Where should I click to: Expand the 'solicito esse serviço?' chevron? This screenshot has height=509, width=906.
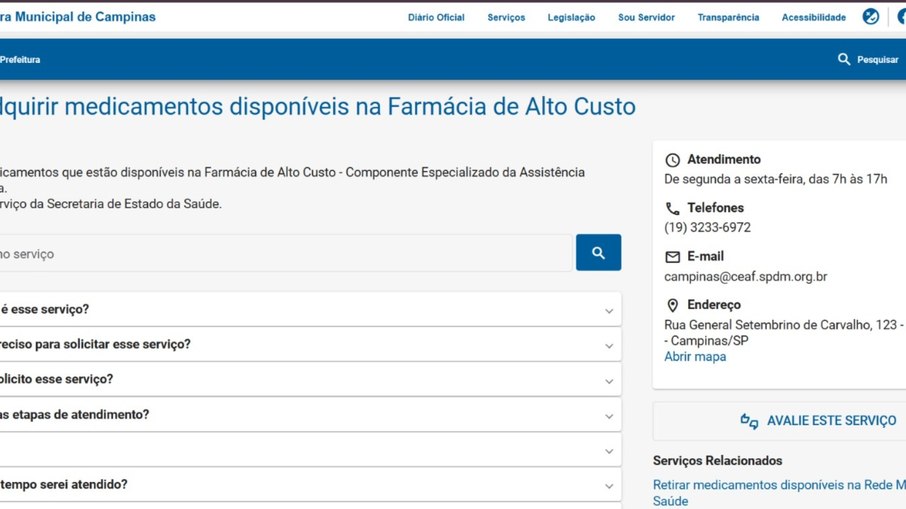click(608, 381)
